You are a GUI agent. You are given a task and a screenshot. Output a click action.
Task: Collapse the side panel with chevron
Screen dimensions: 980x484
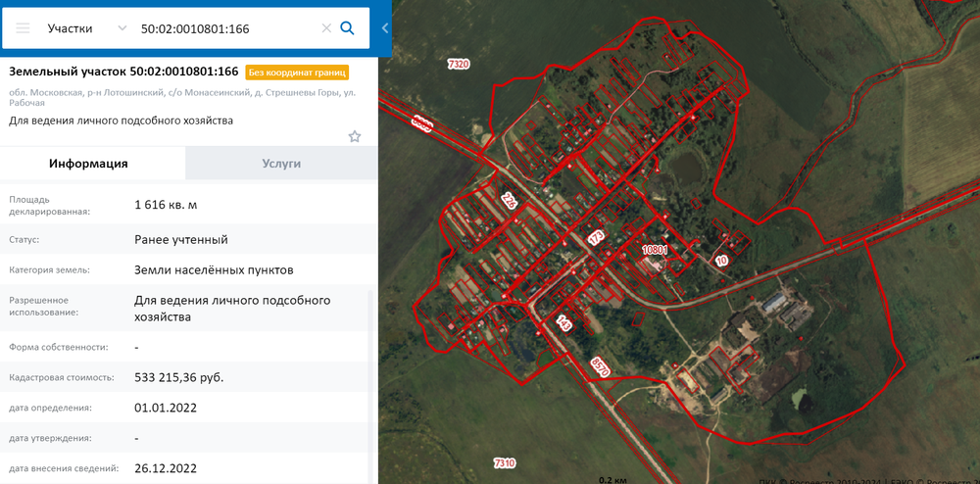[385, 28]
